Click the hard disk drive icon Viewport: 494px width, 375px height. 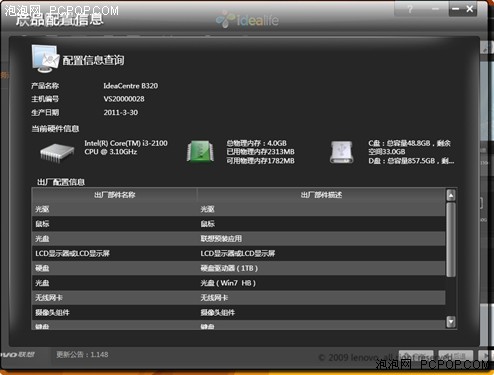[x=341, y=152]
